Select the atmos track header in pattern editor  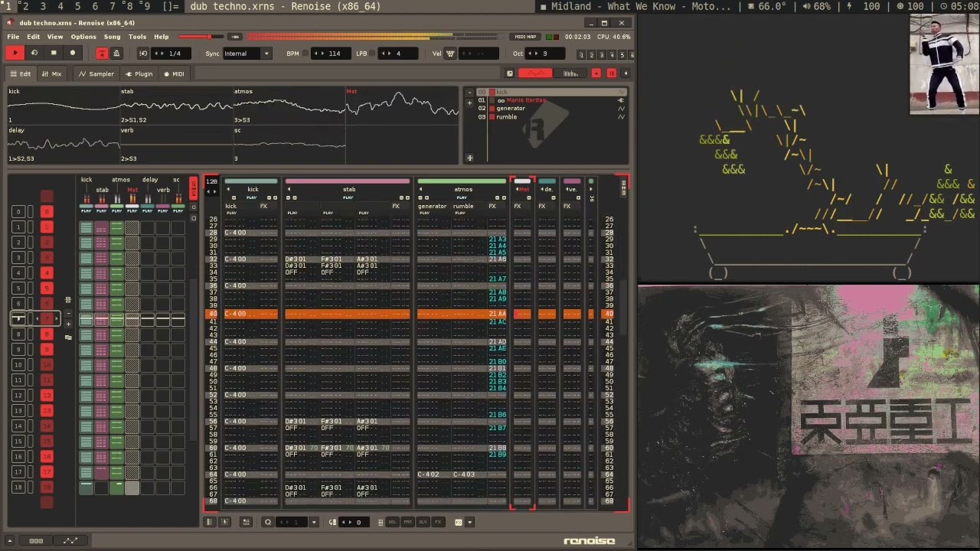tap(463, 189)
